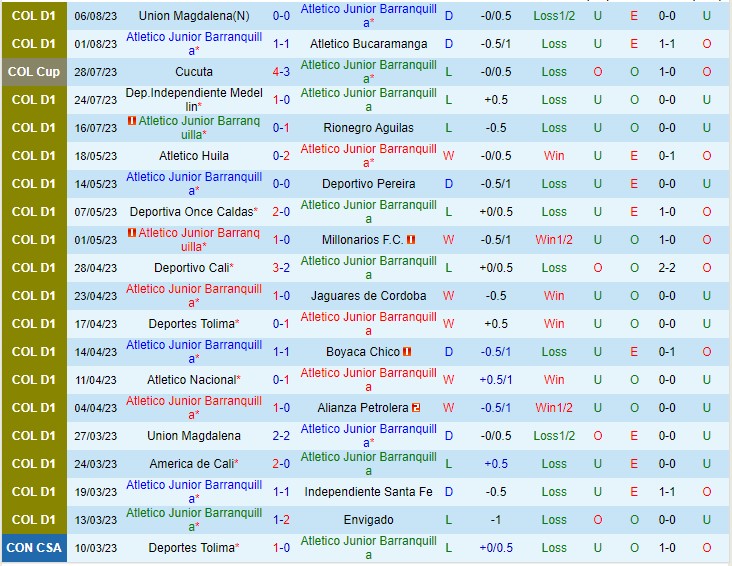Click the COL Cup league label

point(34,72)
